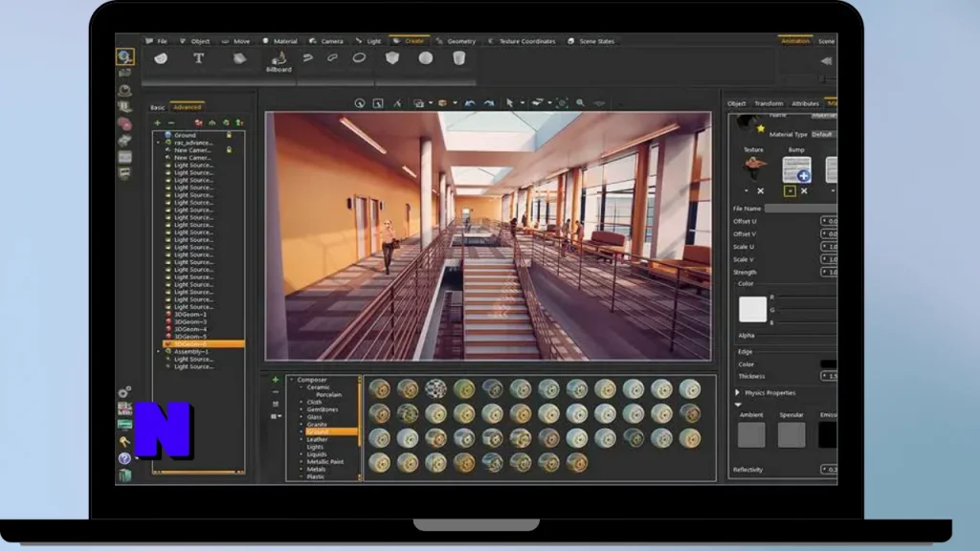Image resolution: width=980 pixels, height=551 pixels.
Task: Select the cylinder primitive shape icon
Action: [458, 58]
